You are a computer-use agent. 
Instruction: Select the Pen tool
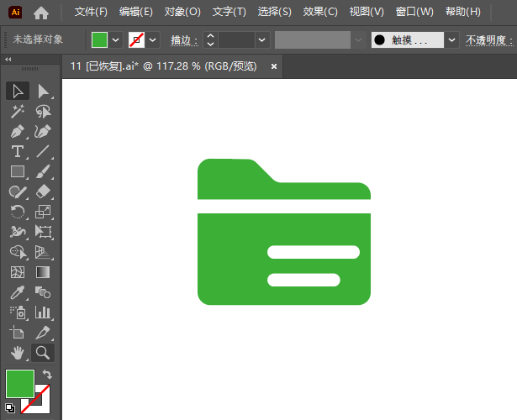pos(17,131)
